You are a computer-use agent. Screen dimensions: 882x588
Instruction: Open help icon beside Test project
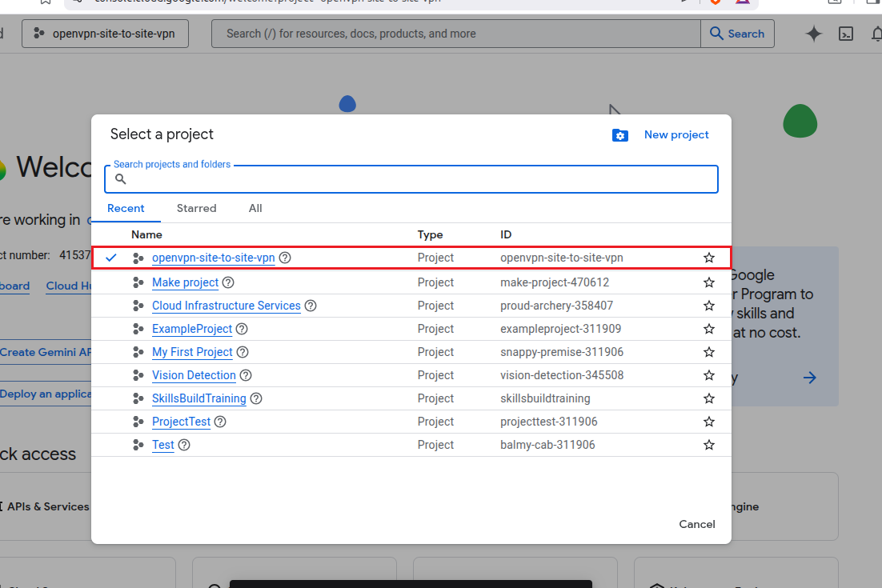click(184, 445)
